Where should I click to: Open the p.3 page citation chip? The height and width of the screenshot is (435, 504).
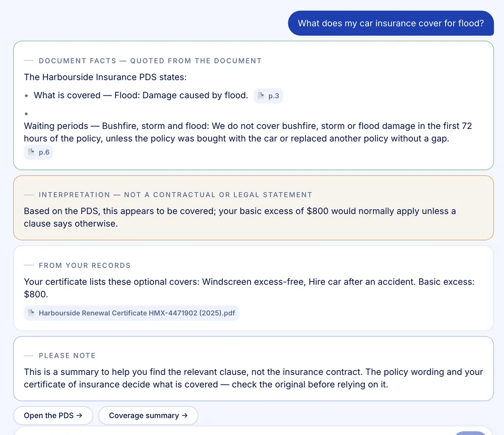pyautogui.click(x=268, y=96)
